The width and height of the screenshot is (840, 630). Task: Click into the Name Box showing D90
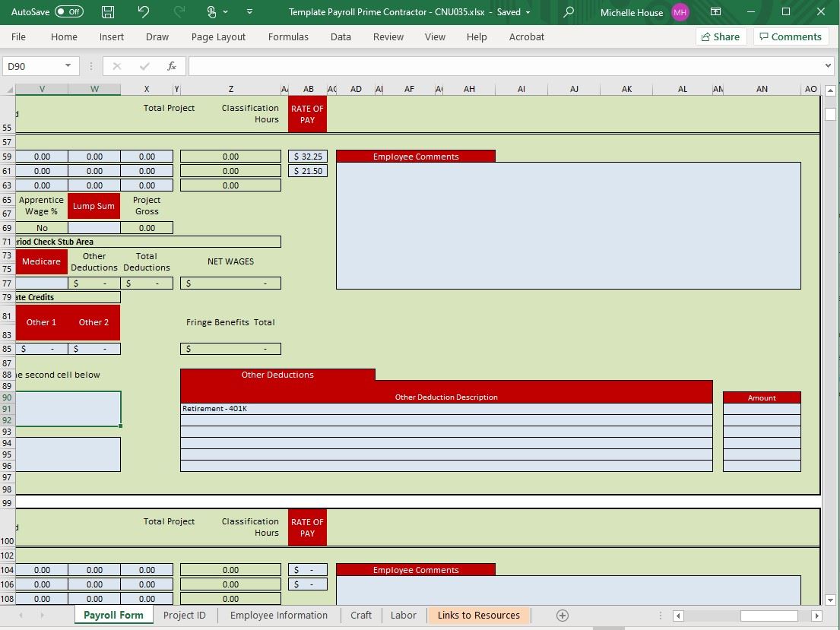pyautogui.click(x=32, y=66)
